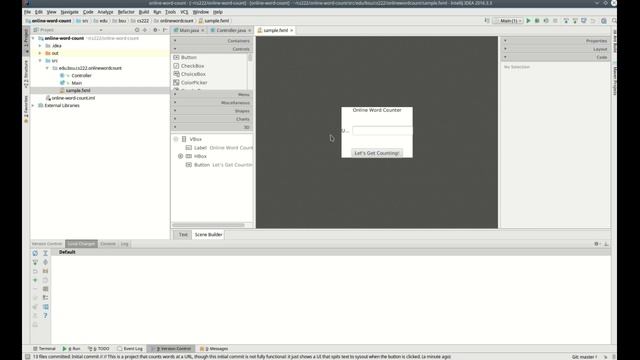Expand the Code inspector section

(x=556, y=57)
